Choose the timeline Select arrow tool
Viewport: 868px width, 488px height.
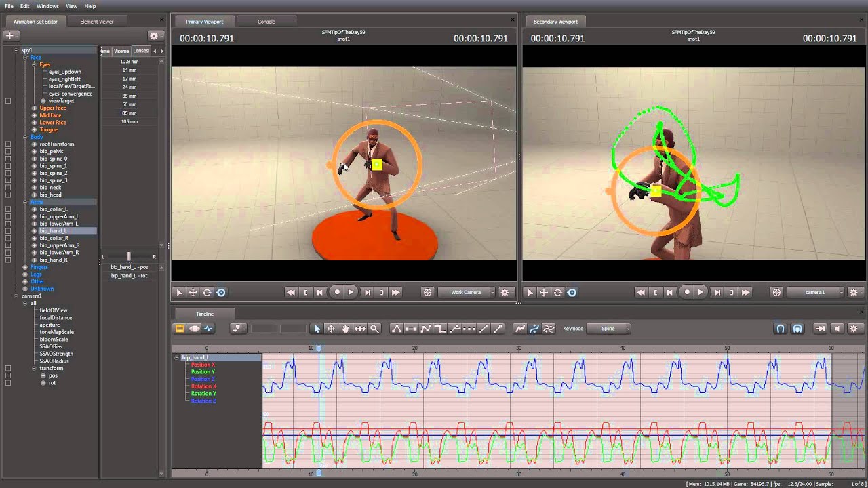point(317,329)
